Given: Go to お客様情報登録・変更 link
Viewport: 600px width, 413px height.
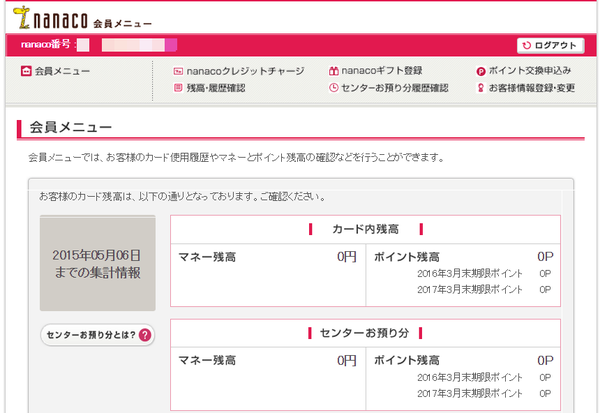Looking at the screenshot, I should pyautogui.click(x=526, y=88).
